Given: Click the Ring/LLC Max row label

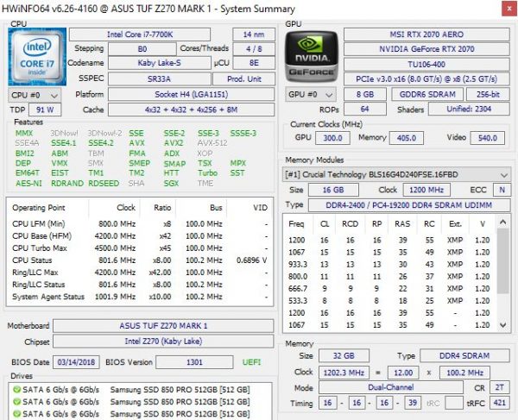Looking at the screenshot, I should pos(35,273).
